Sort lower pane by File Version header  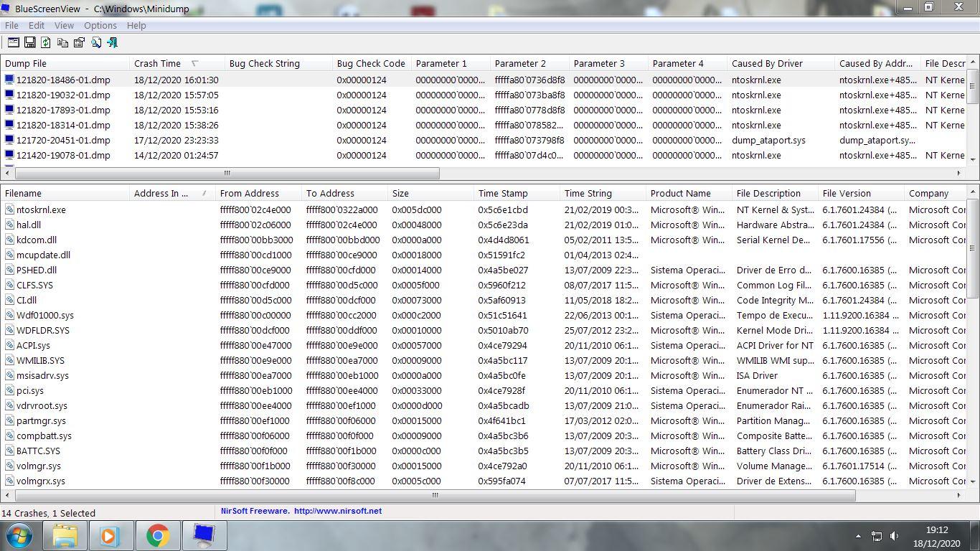(861, 193)
